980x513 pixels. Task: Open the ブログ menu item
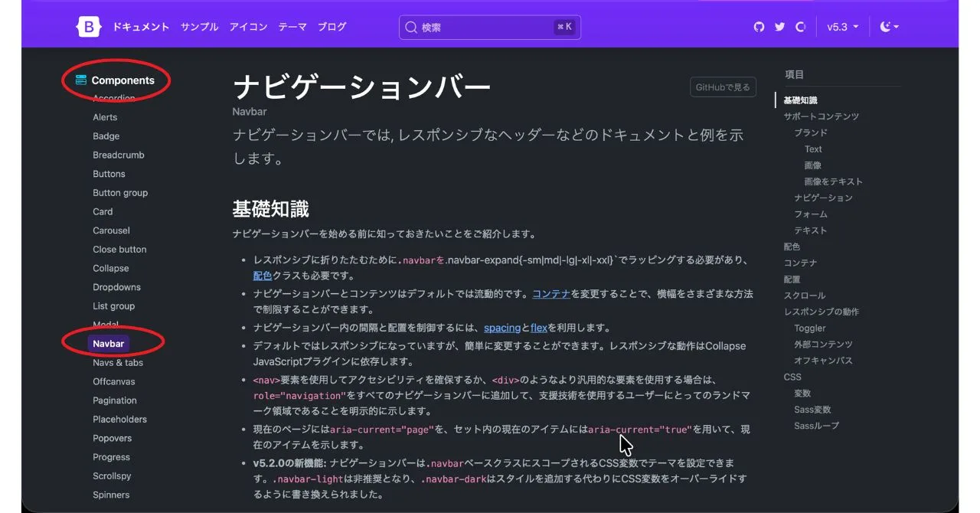(x=332, y=26)
